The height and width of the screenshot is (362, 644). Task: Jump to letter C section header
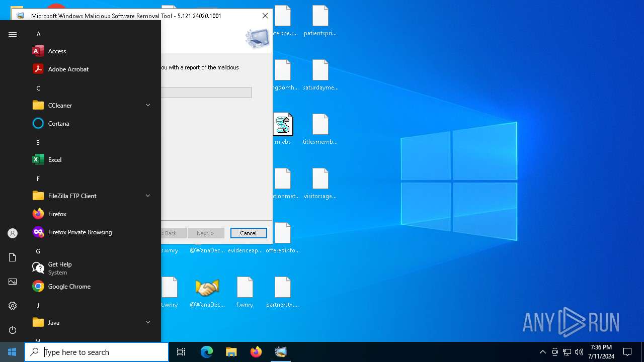38,88
